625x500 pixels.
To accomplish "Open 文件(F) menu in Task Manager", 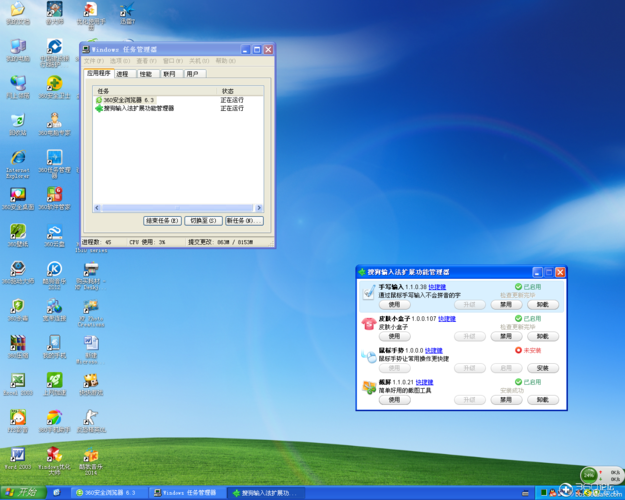I will [94, 61].
